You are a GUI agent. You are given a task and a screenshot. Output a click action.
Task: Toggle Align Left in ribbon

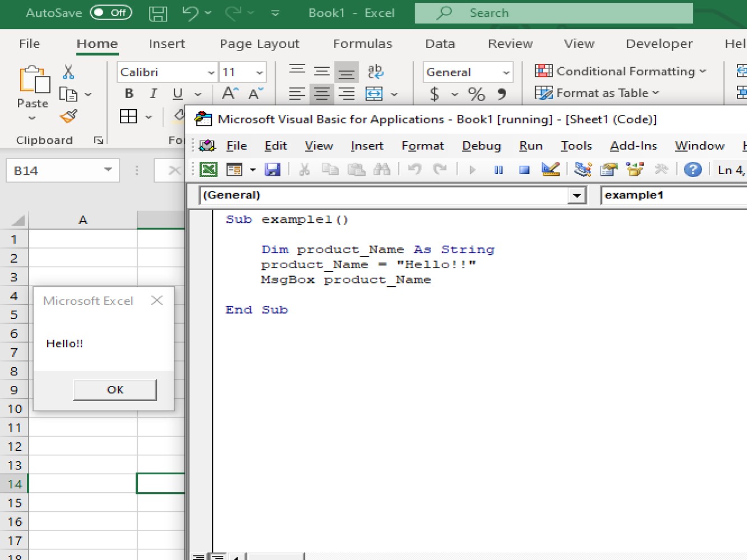pos(297,94)
